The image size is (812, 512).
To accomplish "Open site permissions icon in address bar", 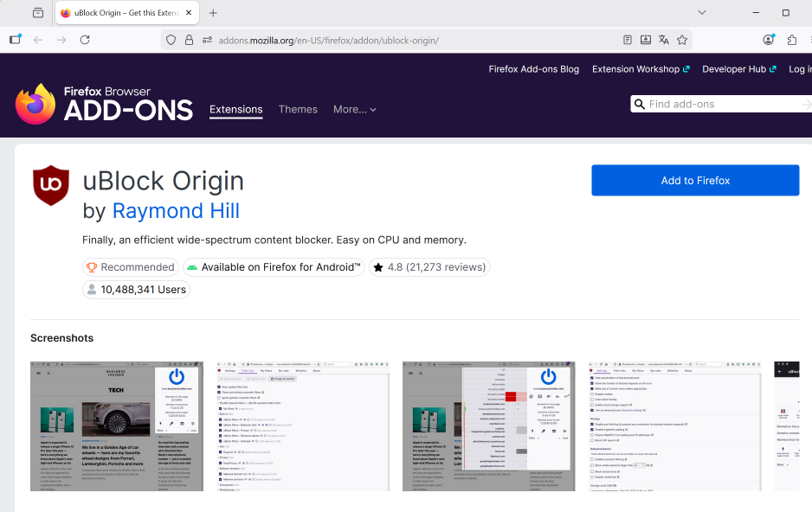I will pos(207,40).
